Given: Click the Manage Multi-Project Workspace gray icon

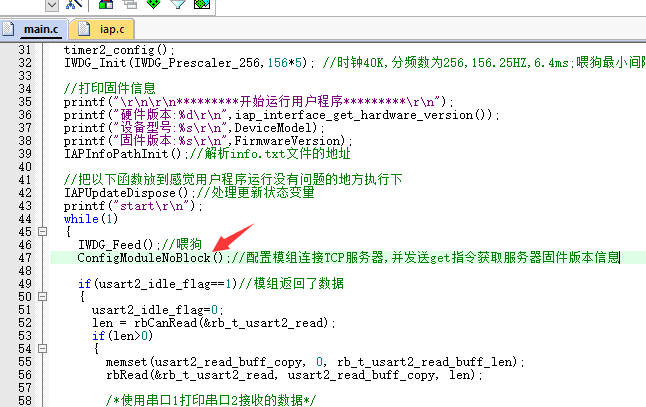Looking at the screenshot, I should click(130, 4).
